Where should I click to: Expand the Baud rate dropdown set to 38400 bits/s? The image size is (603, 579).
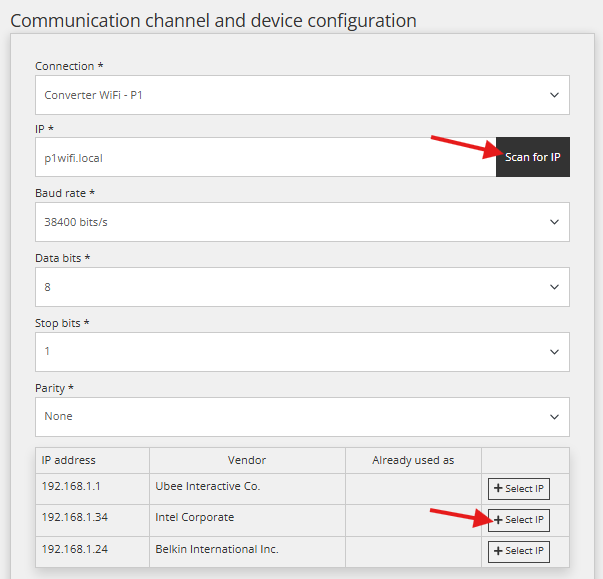pyautogui.click(x=302, y=222)
